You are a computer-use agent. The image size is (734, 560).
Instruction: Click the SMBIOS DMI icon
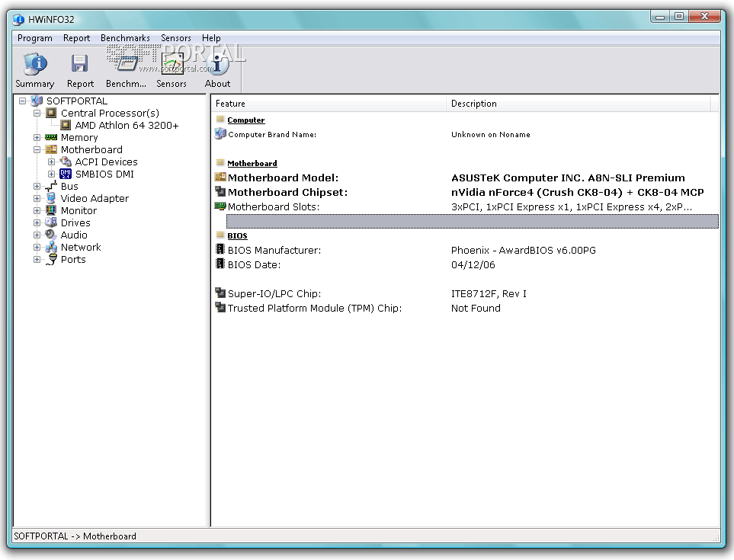pos(66,174)
